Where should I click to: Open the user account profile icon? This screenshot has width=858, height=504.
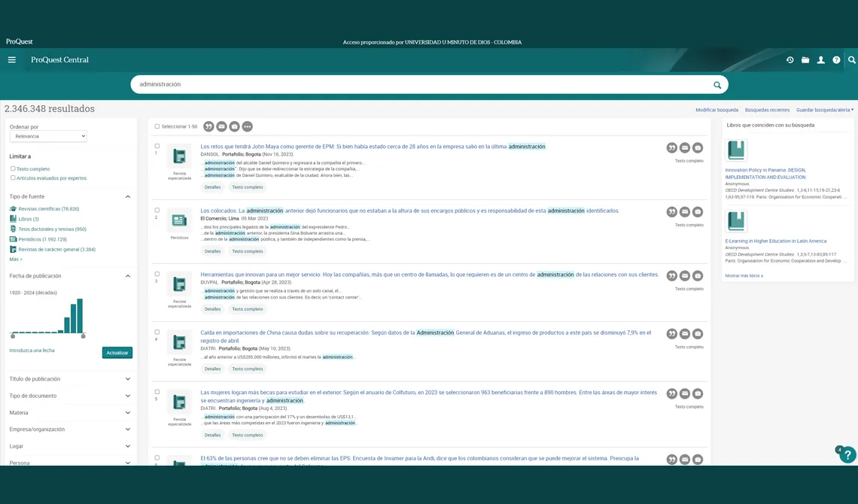pos(821,60)
